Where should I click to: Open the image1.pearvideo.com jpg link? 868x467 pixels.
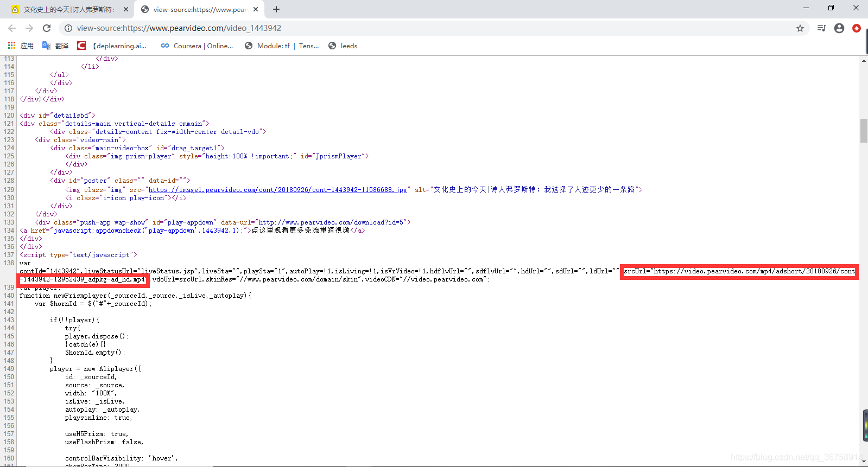(x=278, y=190)
